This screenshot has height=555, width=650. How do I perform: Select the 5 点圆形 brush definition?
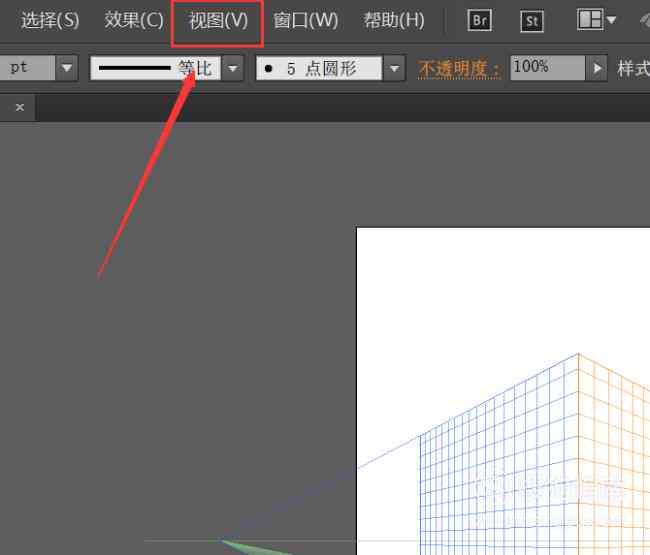tap(319, 68)
